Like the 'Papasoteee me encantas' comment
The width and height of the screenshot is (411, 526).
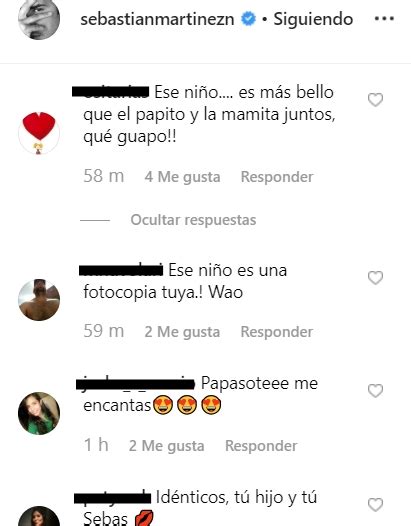(375, 390)
